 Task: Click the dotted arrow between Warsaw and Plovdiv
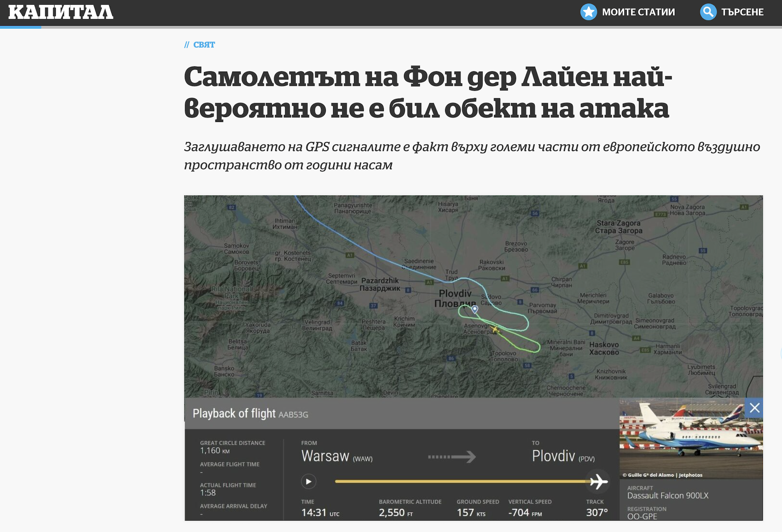(452, 456)
